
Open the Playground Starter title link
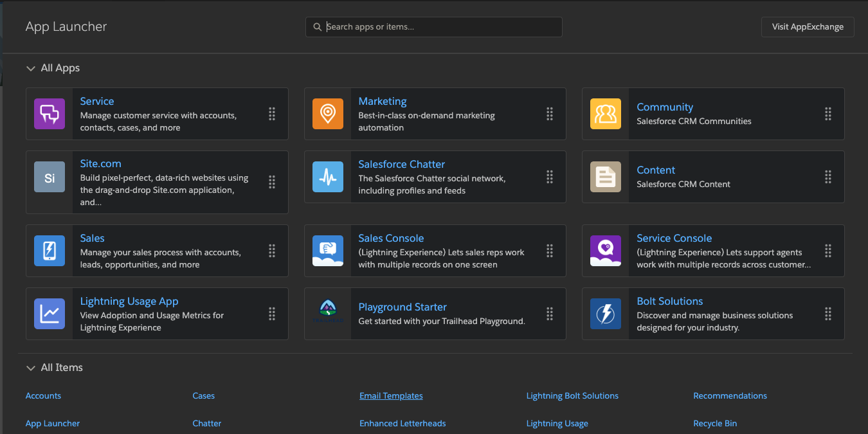pyautogui.click(x=402, y=307)
